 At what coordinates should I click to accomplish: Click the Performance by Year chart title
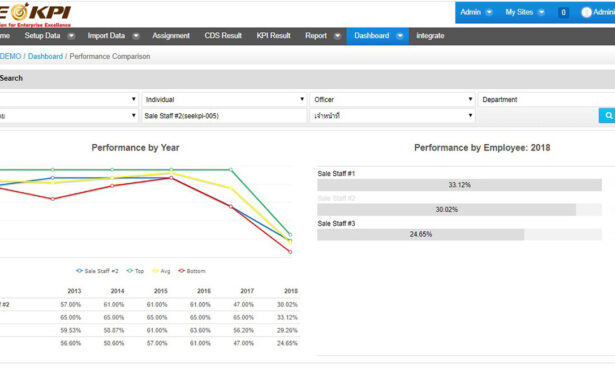135,148
